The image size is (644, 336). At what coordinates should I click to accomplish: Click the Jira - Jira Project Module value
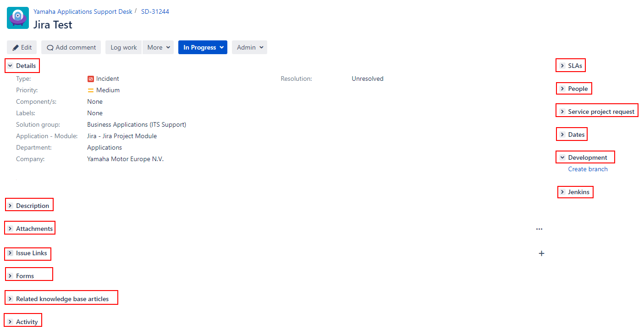[122, 136]
